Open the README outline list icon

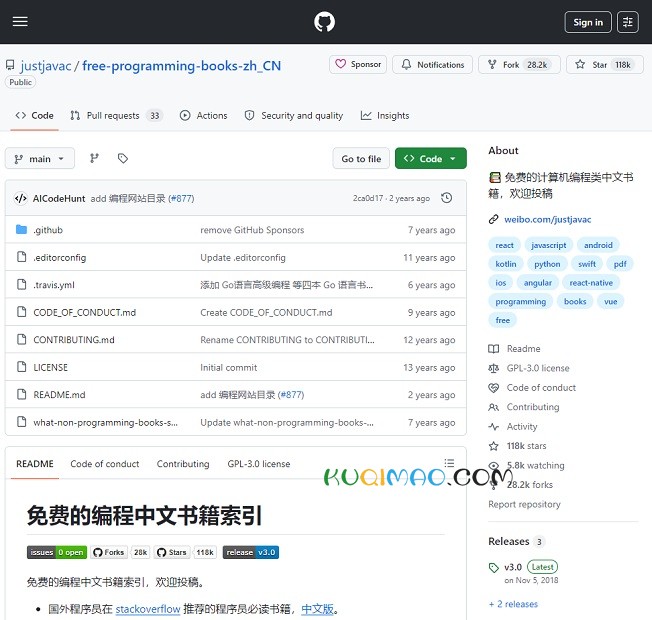[x=449, y=463]
